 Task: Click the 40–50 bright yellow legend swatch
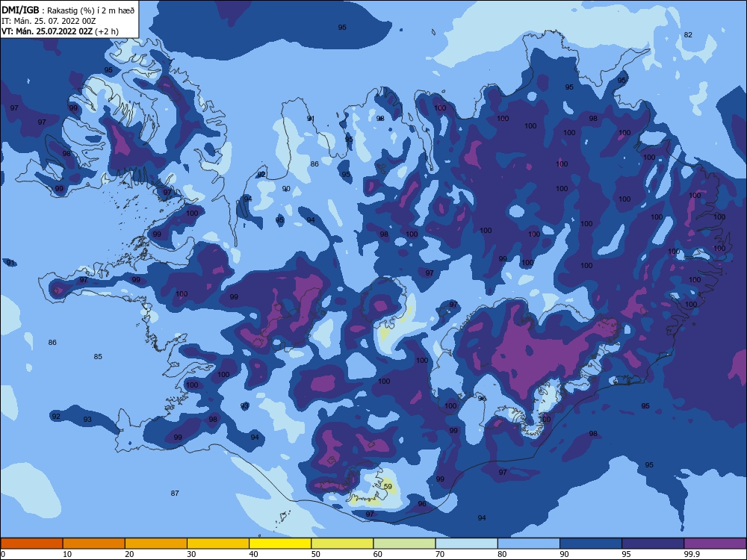pos(280,544)
